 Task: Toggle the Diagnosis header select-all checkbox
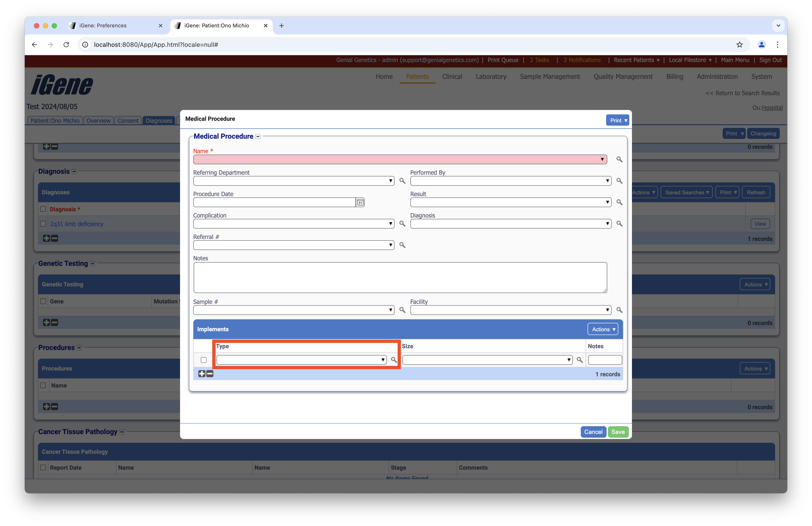point(43,209)
